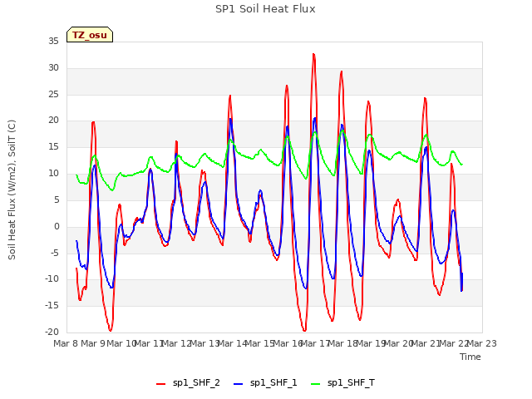Click the highest red peak on Mar 17
This screenshot has height=399, width=532.
(x=314, y=54)
